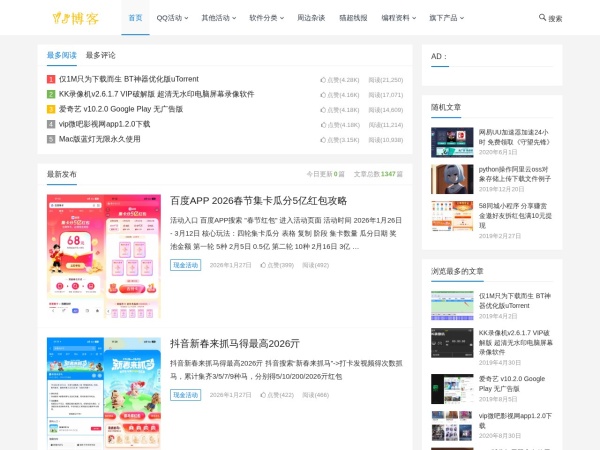
Task: Open article KK录像机v2.6.1.7 VIP破解版
Action: point(156,94)
